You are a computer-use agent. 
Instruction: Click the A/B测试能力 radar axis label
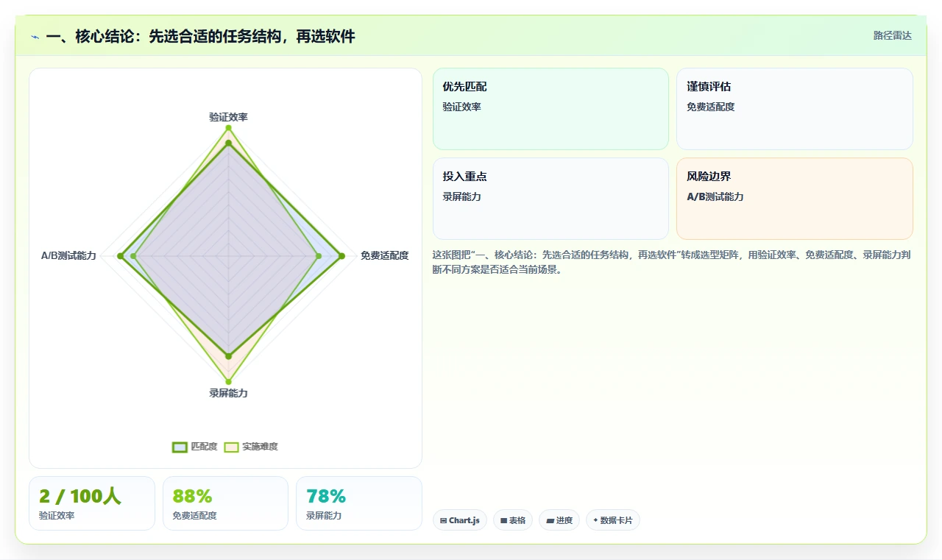(x=68, y=255)
